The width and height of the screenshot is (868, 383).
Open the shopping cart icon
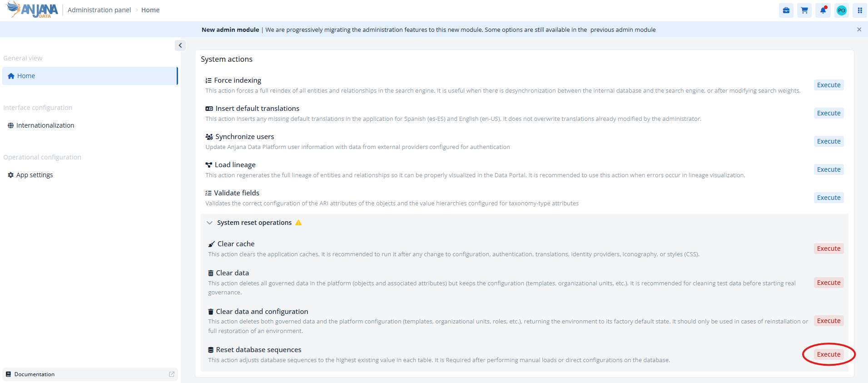pos(804,10)
